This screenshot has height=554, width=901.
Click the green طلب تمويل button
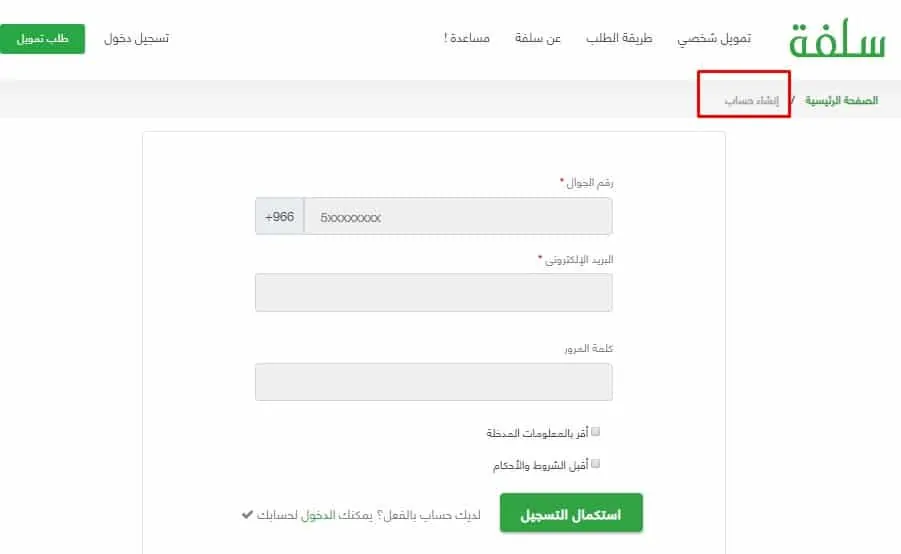43,39
